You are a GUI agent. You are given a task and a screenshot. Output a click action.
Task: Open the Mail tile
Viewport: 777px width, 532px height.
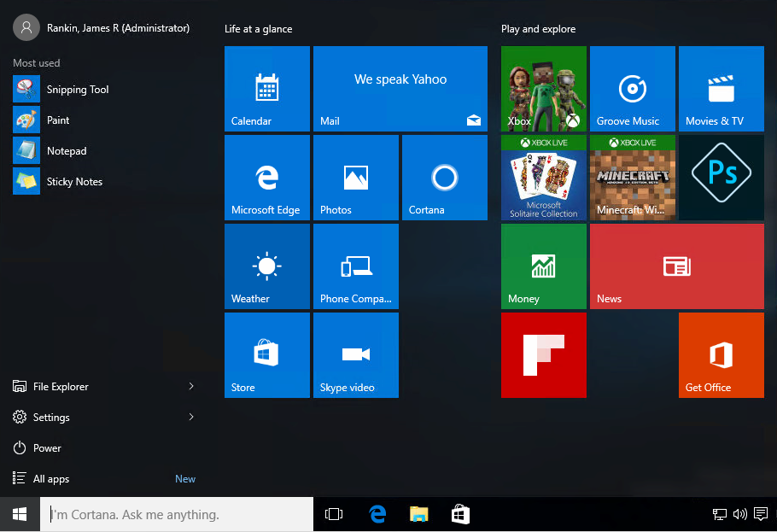(x=400, y=89)
